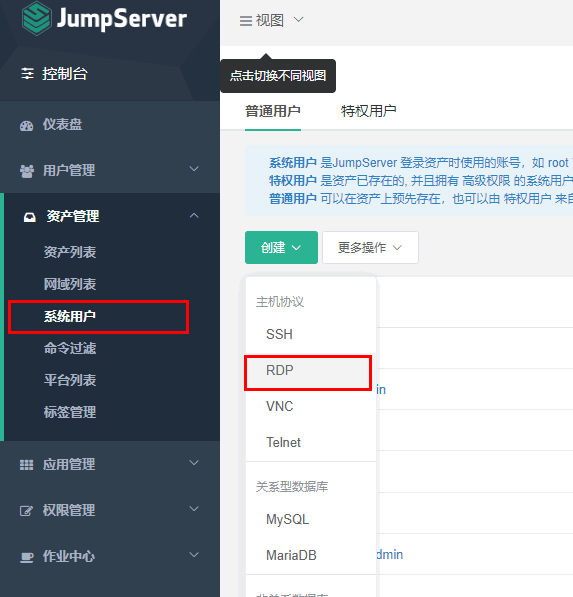Click the 资产管理 inbox icon
This screenshot has width=573, height=597.
click(x=30, y=217)
